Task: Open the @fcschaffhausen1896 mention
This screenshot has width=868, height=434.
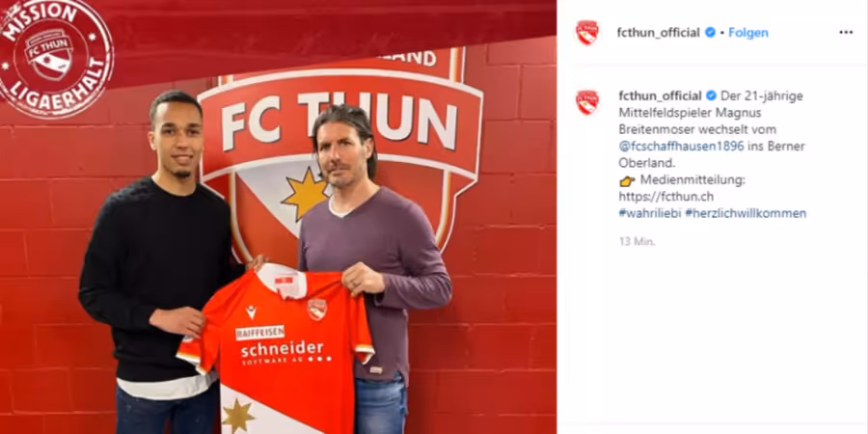Action: 681,147
